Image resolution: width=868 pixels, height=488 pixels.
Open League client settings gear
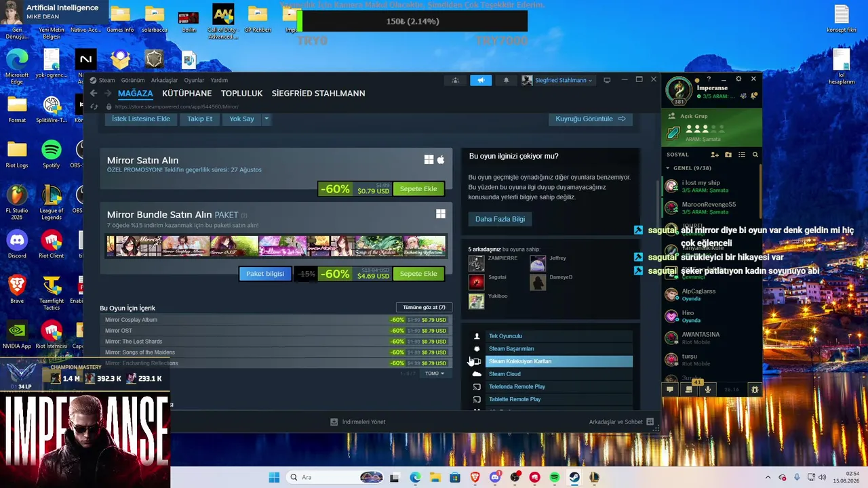[738, 79]
